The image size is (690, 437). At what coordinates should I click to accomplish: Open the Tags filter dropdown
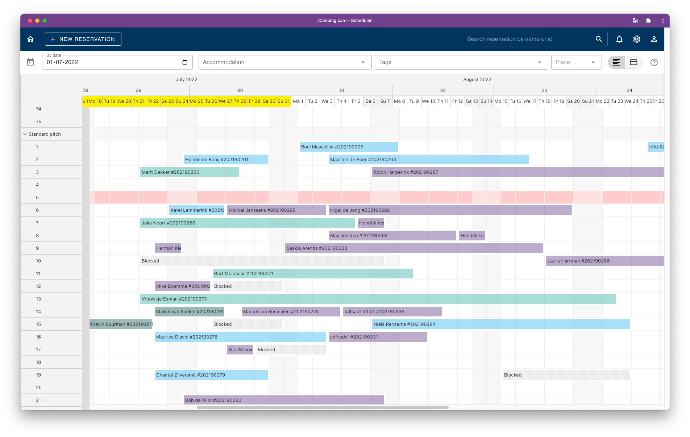pos(459,62)
